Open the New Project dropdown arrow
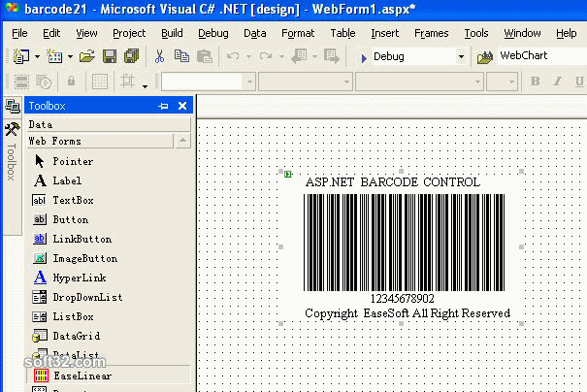The image size is (587, 392). pos(37,57)
